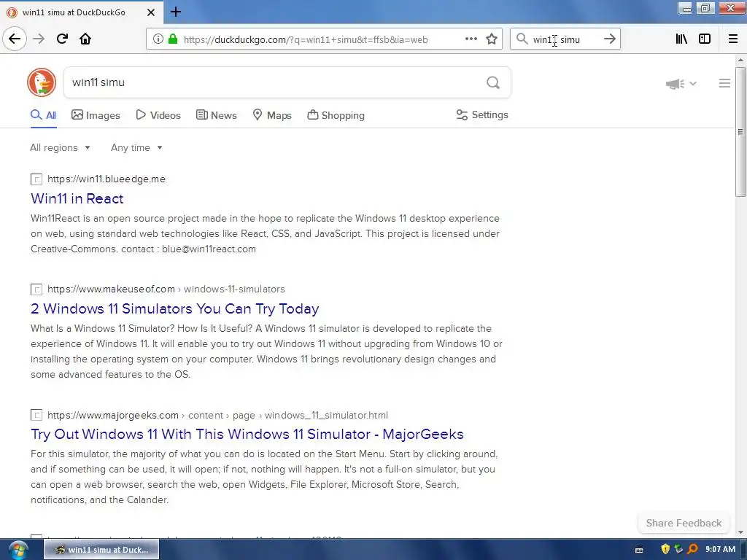Screen dimensions: 747x560
Task: Open the MajorGeeks Windows 11 Simulator result
Action: pyautogui.click(x=247, y=435)
